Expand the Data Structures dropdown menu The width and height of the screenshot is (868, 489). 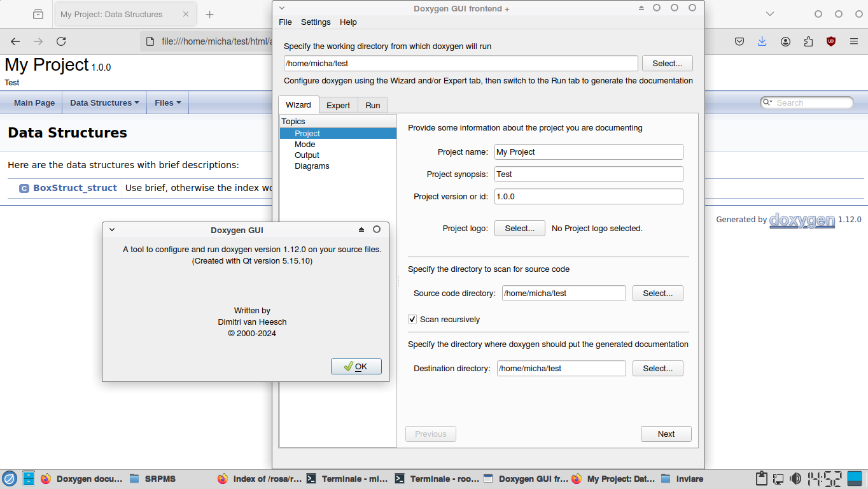click(105, 103)
